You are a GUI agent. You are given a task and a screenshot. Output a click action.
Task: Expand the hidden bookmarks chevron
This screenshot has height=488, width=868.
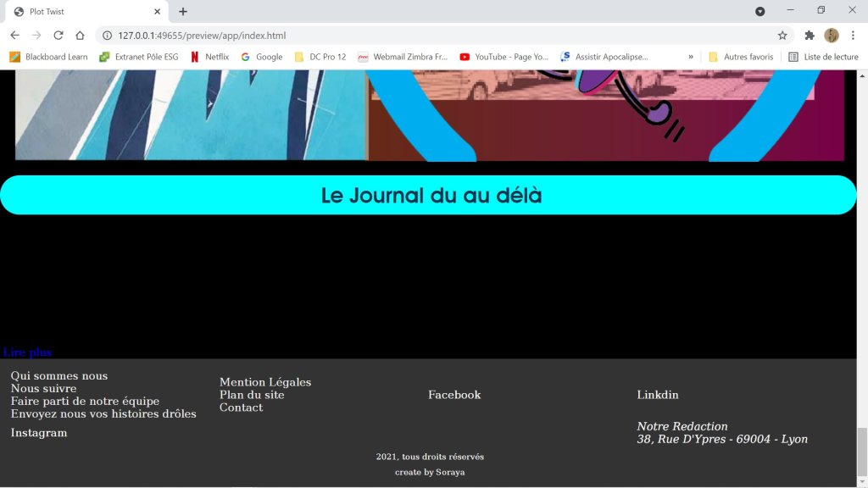point(691,57)
